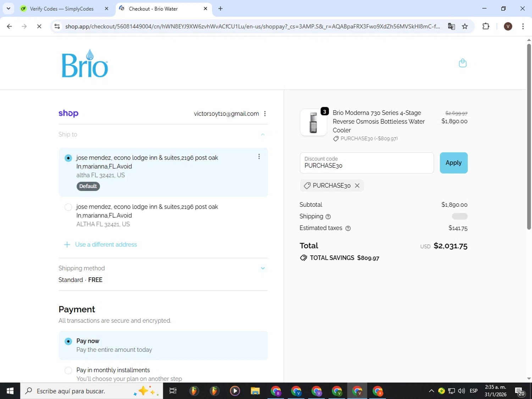
Task: Click the Standard · FREE shipping text
Action: click(81, 280)
